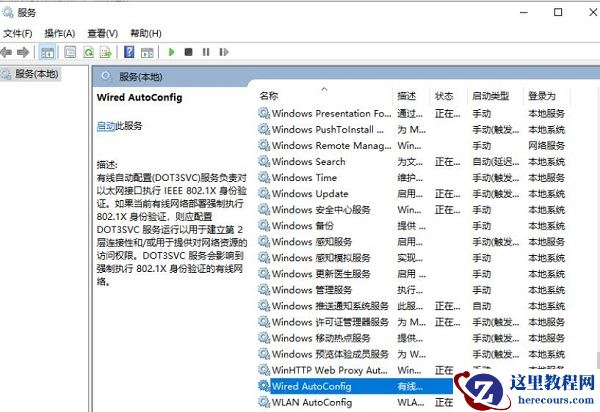Screen dimensions: 600x412
Task: Sort by the 启动类型 column header
Action: (491, 96)
